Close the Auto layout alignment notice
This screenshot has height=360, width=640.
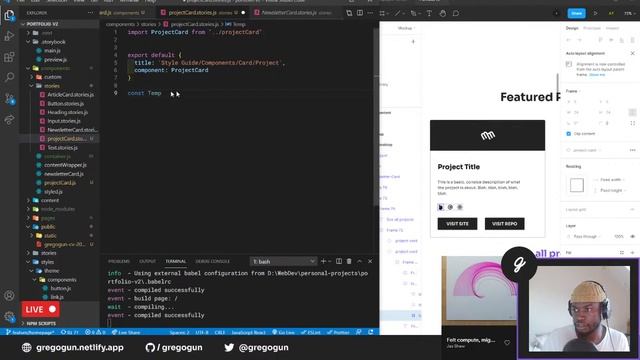(632, 53)
